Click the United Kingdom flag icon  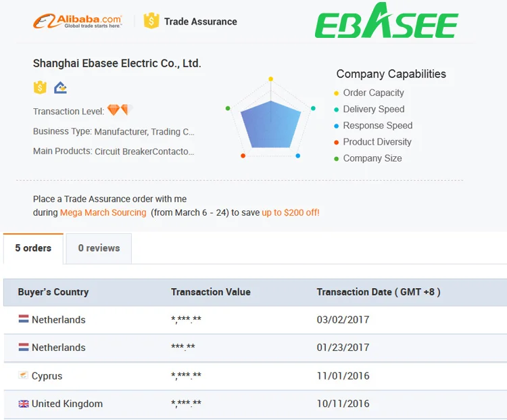click(x=24, y=404)
